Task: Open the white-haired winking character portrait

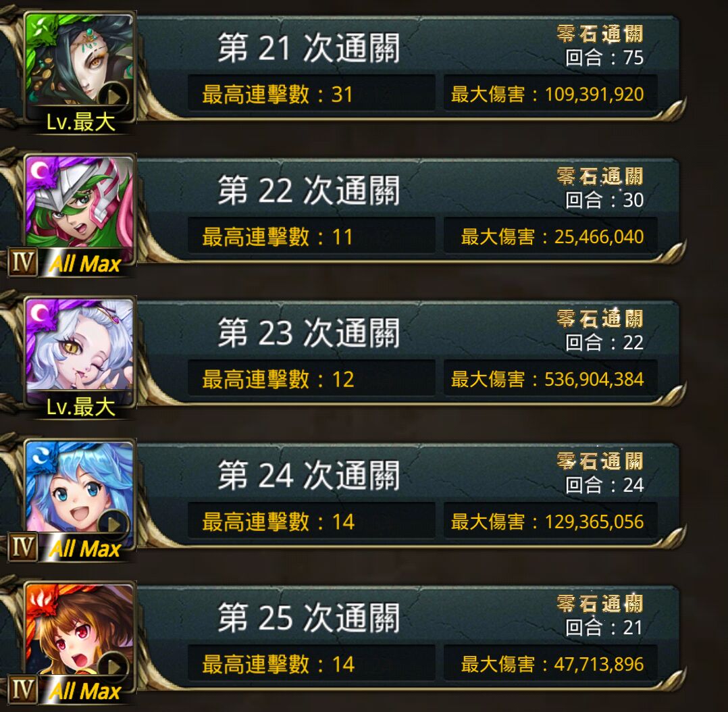Action: pos(80,346)
